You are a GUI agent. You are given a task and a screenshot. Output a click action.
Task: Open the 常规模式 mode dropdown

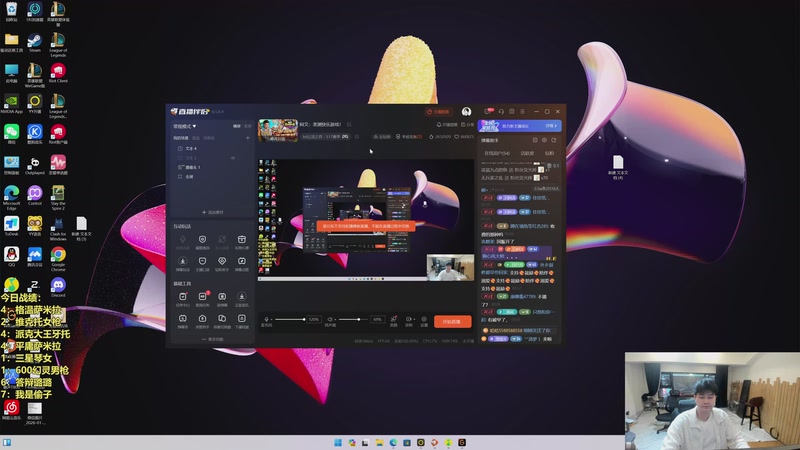click(x=185, y=126)
